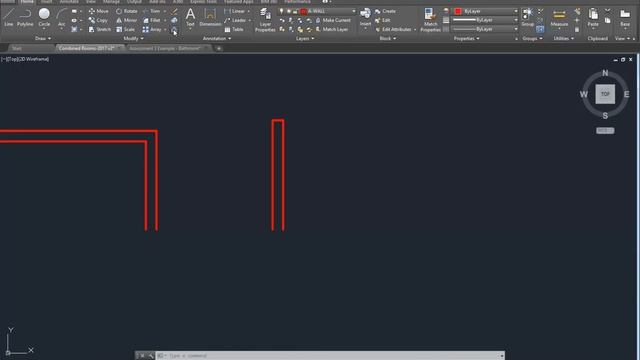Screen dimensions: 640x360
Task: Expand the Modify panel
Action: 133,38
